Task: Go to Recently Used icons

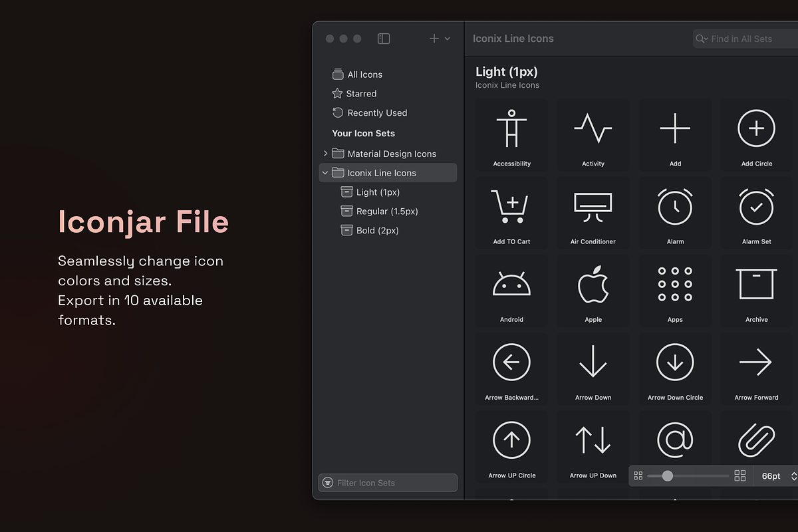Action: point(376,113)
